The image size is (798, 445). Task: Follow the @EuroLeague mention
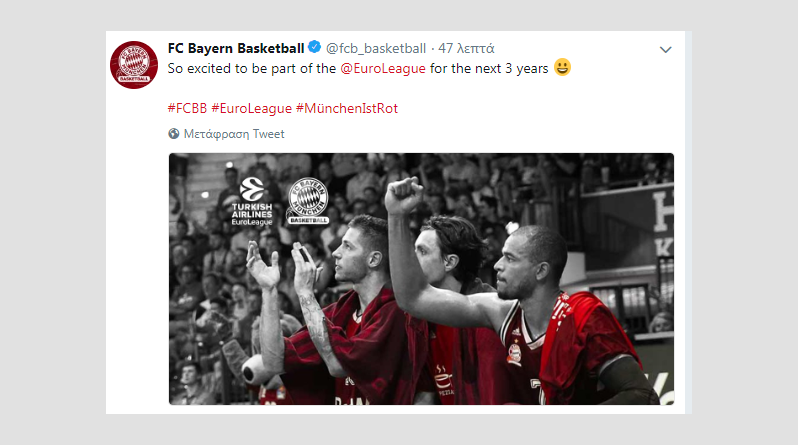[x=383, y=68]
